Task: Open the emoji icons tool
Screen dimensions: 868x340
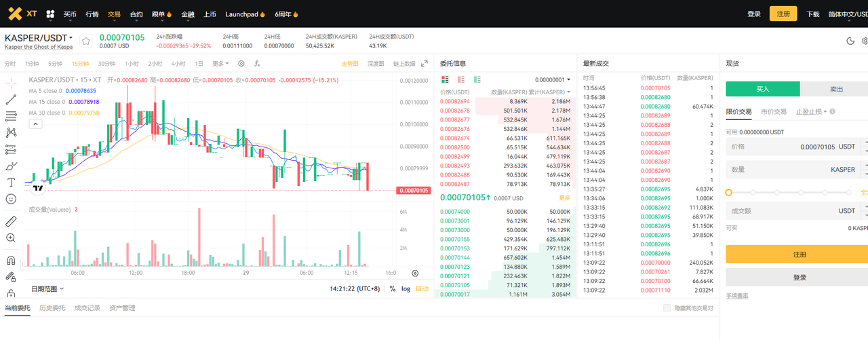Action: tap(11, 199)
